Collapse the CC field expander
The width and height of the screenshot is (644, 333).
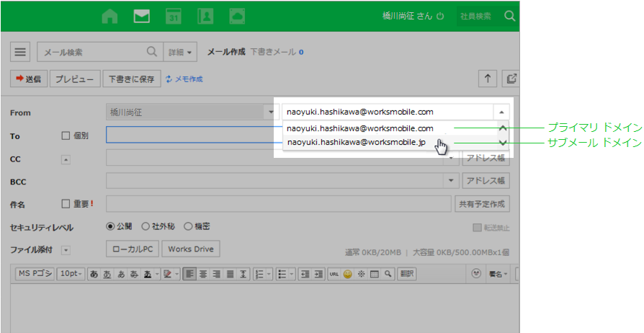pos(66,159)
